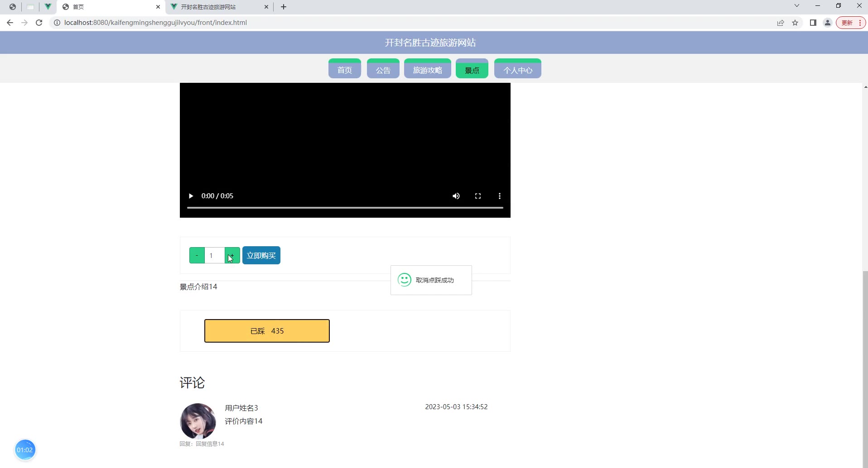
Task: Click the first pinned globe tab
Action: pos(13,7)
